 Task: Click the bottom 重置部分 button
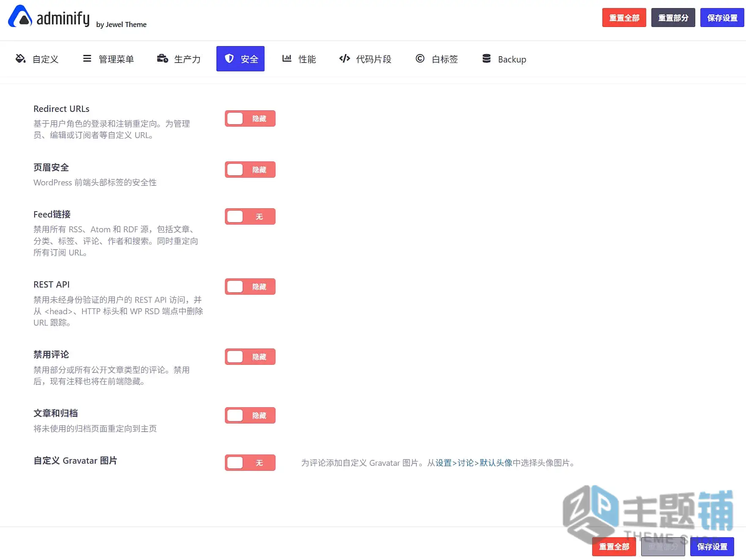pos(663,546)
